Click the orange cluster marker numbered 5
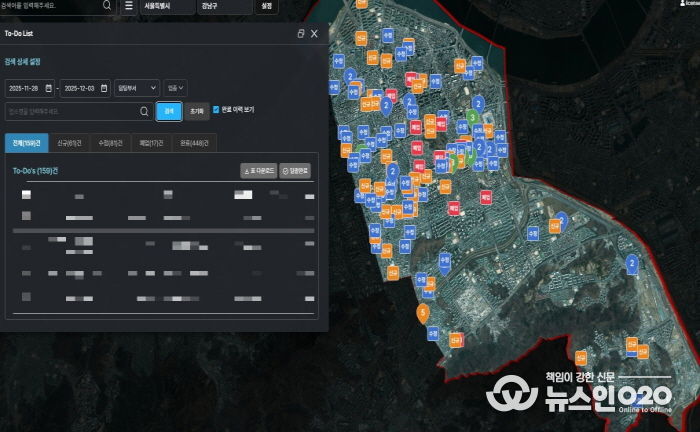Image resolution: width=700 pixels, height=432 pixels. 423,313
